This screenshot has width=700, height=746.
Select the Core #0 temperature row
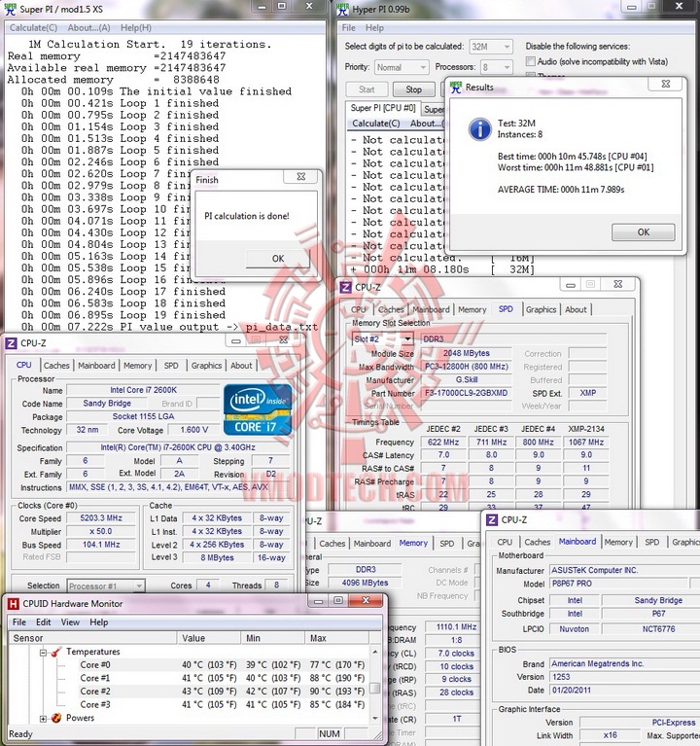[x=223, y=665]
